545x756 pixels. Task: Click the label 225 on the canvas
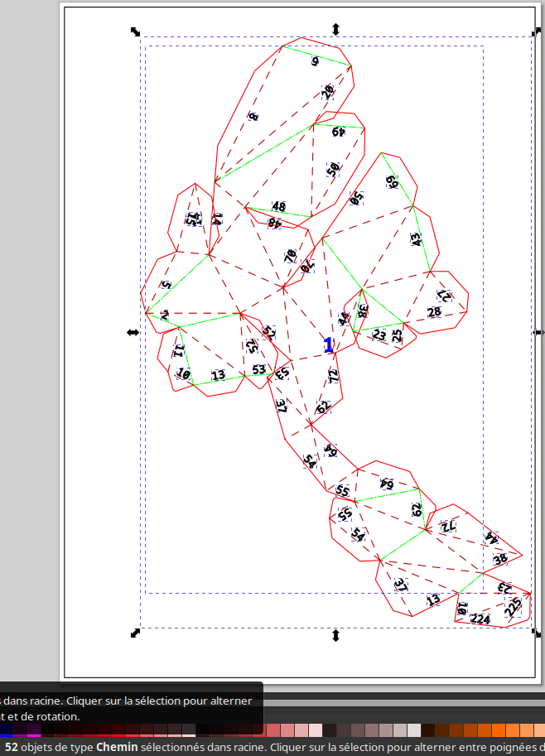pos(514,607)
